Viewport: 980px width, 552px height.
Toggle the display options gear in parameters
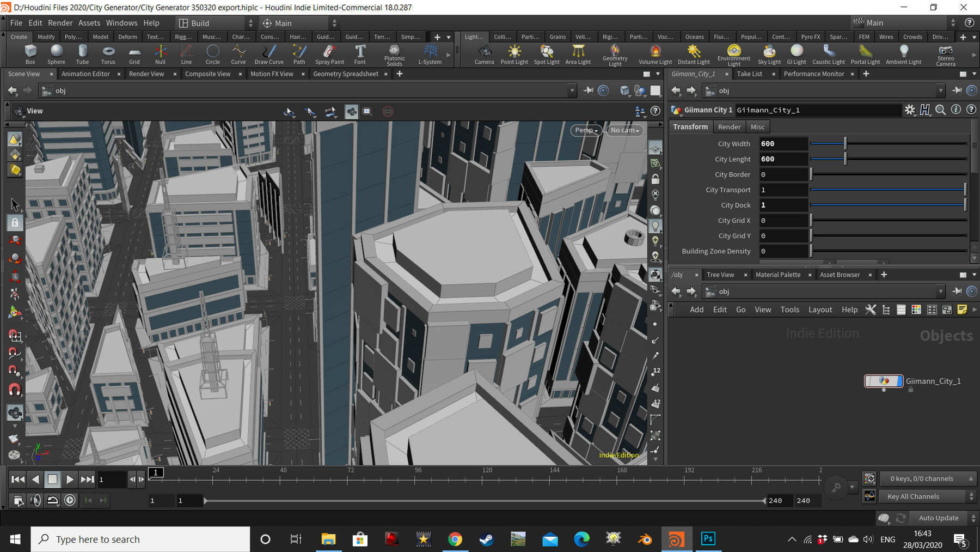[x=910, y=110]
